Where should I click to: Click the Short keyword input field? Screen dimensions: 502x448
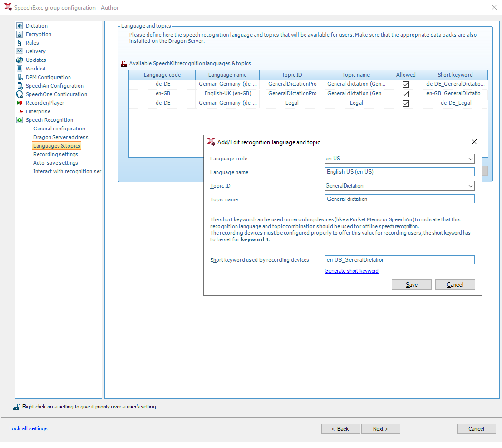[x=399, y=259]
